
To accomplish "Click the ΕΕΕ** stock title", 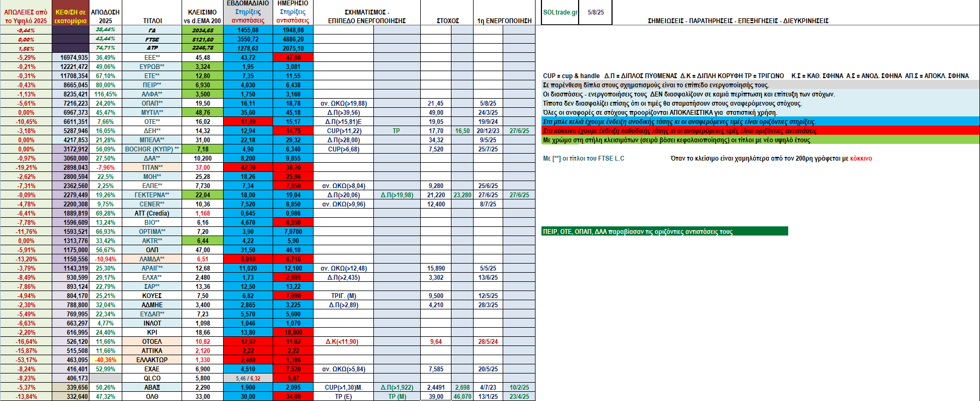I will click(152, 58).
